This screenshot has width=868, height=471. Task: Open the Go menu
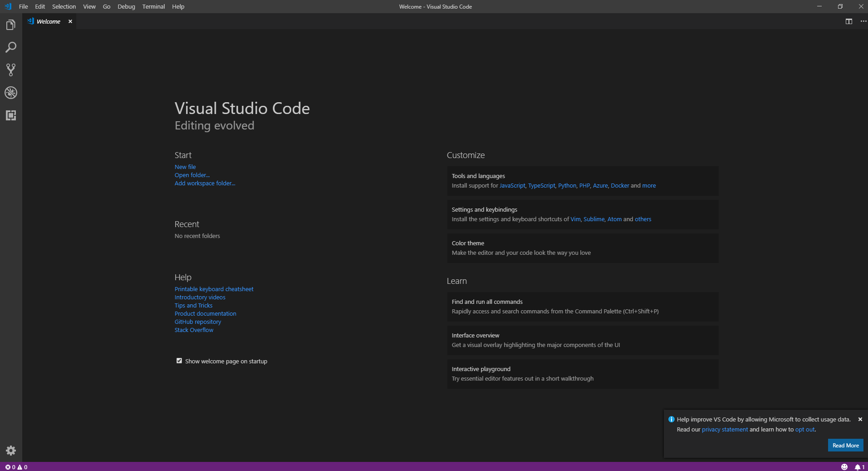107,6
